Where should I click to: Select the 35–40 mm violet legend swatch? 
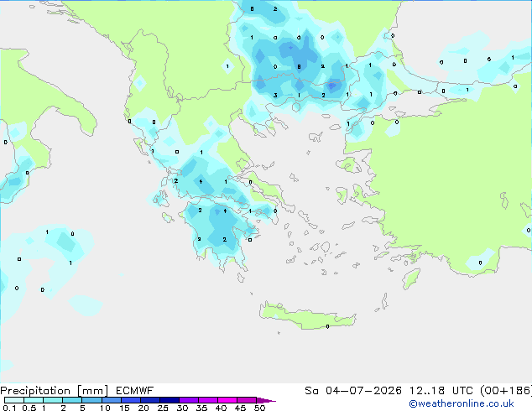tap(208, 400)
